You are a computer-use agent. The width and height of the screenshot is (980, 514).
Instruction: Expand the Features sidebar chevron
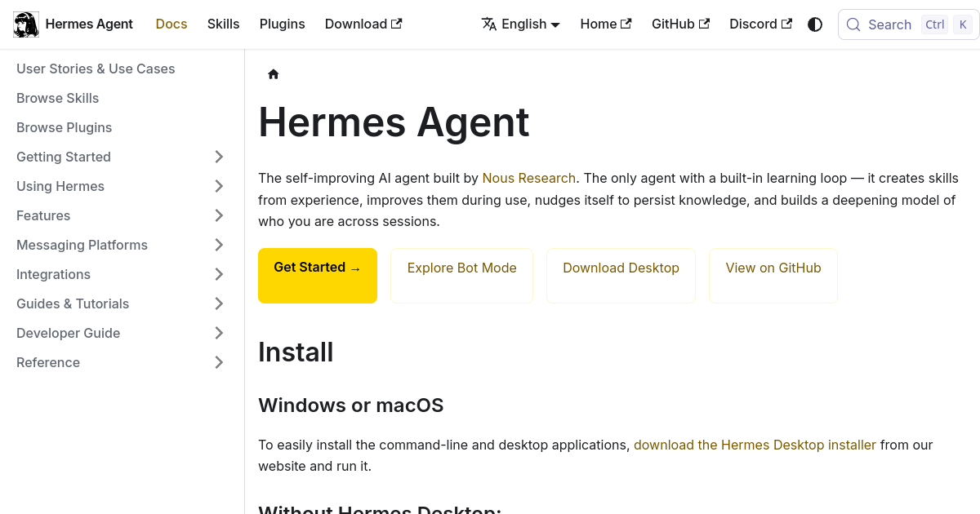point(219,215)
